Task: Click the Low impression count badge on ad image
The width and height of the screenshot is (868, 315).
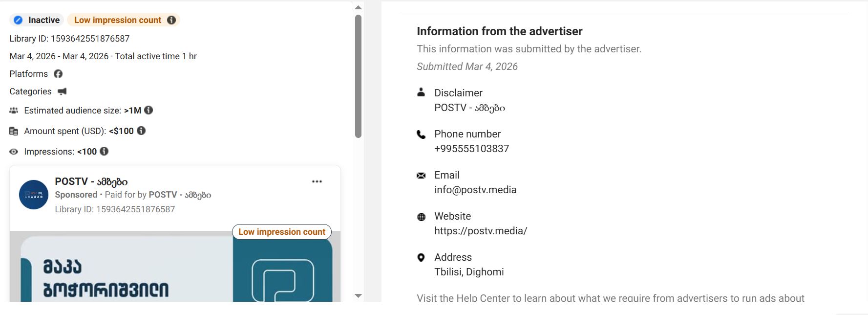Action: (282, 232)
